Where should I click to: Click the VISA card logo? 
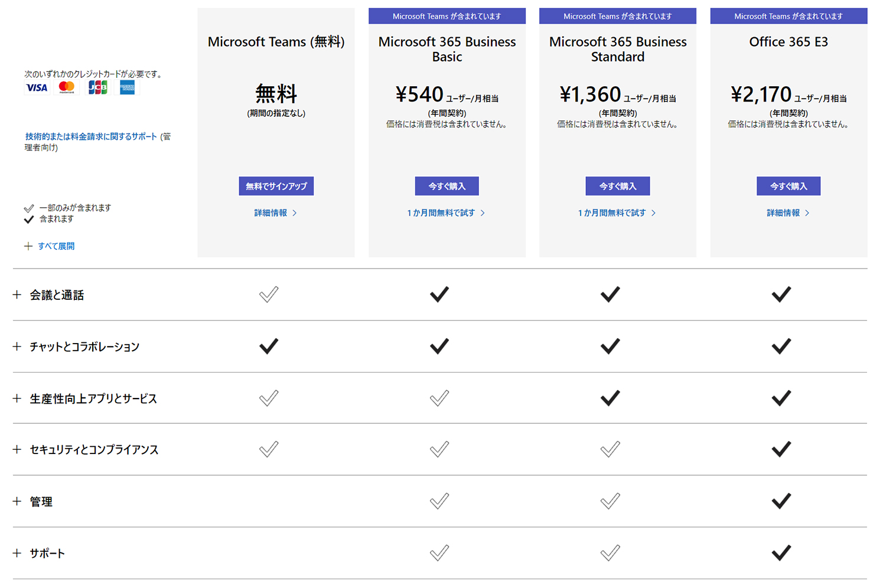pyautogui.click(x=37, y=88)
